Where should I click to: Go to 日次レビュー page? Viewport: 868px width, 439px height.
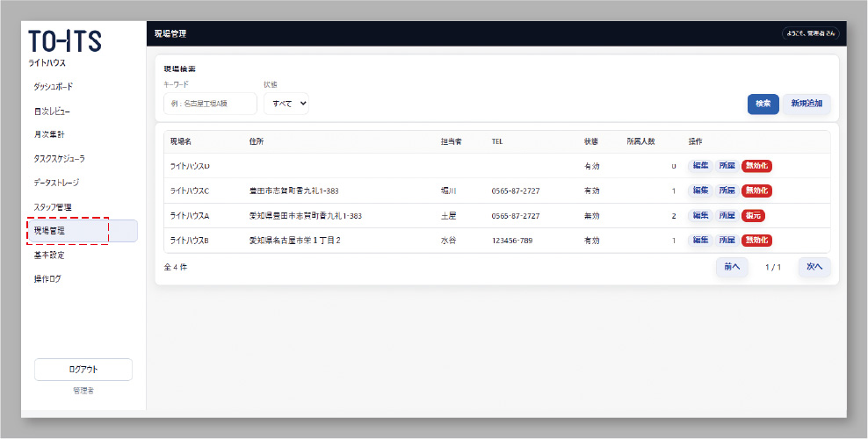click(52, 112)
